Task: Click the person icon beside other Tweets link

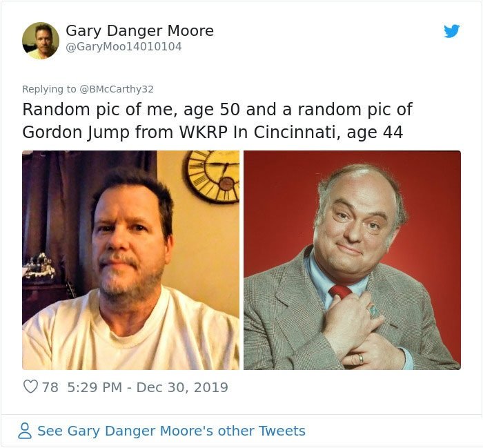Action: click(25, 431)
